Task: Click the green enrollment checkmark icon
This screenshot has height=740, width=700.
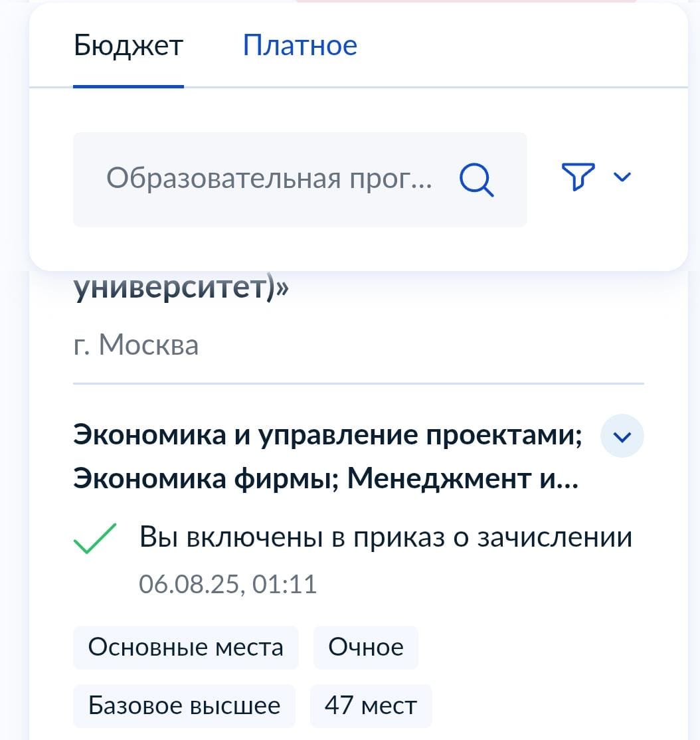Action: click(95, 538)
